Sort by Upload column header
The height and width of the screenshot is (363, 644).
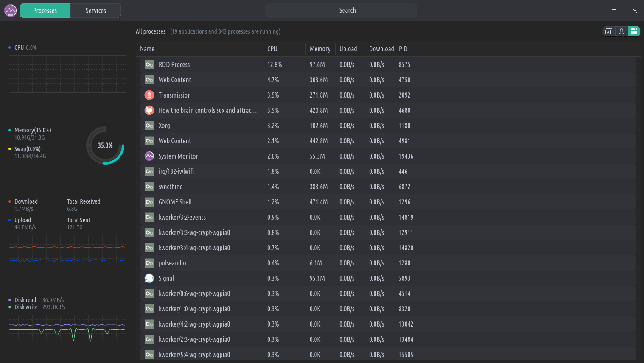tap(348, 49)
